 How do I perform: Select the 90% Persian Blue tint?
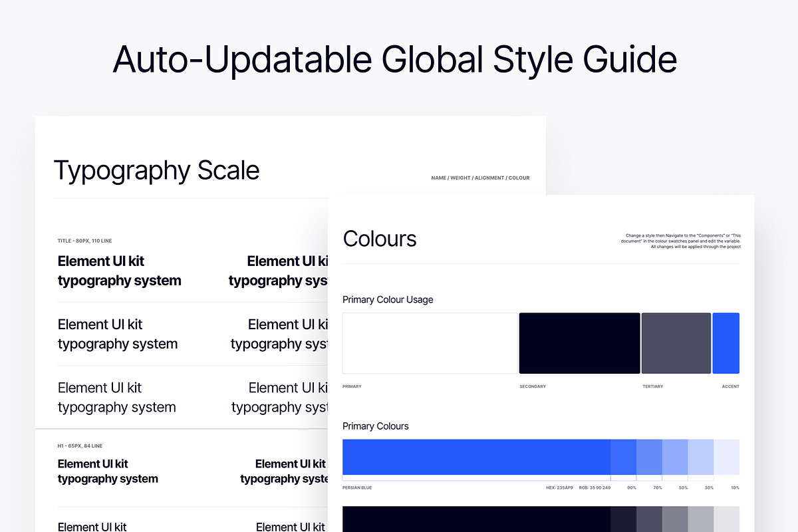tap(623, 457)
